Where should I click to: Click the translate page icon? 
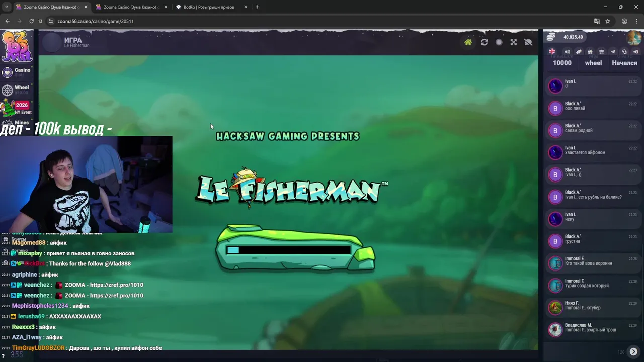(597, 21)
